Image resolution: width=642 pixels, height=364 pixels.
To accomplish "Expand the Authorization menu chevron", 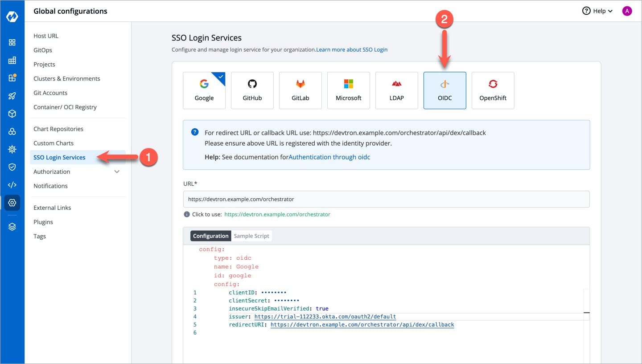I will point(117,172).
